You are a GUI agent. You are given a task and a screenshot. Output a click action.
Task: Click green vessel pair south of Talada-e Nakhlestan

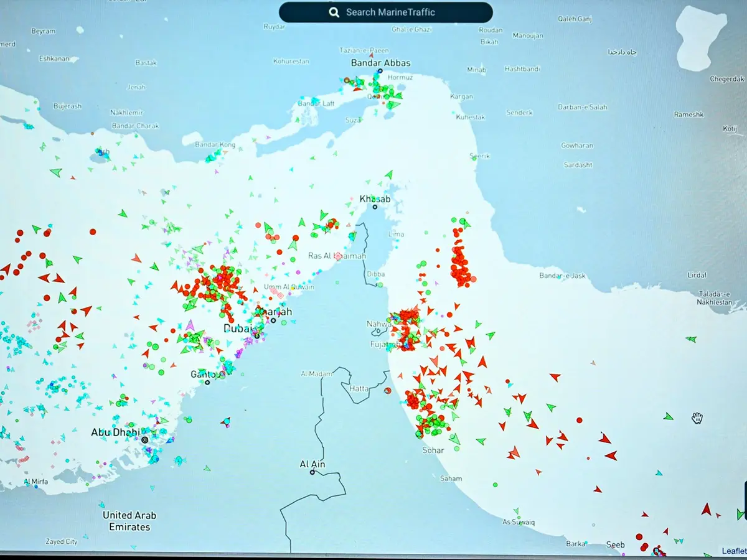691,339
